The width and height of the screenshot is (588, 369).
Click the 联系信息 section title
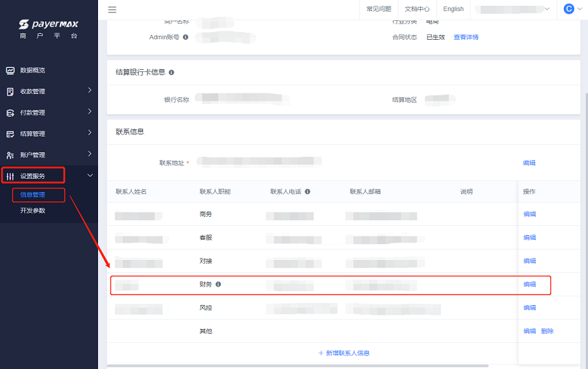pos(130,132)
